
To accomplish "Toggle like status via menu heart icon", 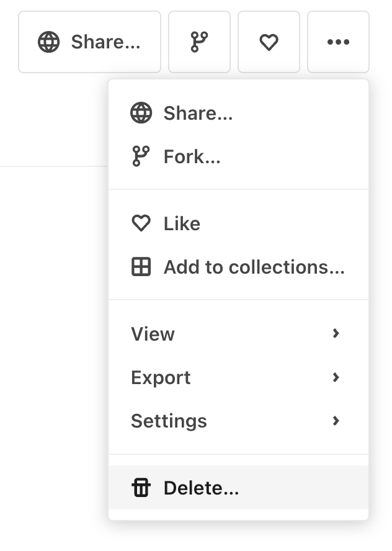I will pyautogui.click(x=141, y=223).
